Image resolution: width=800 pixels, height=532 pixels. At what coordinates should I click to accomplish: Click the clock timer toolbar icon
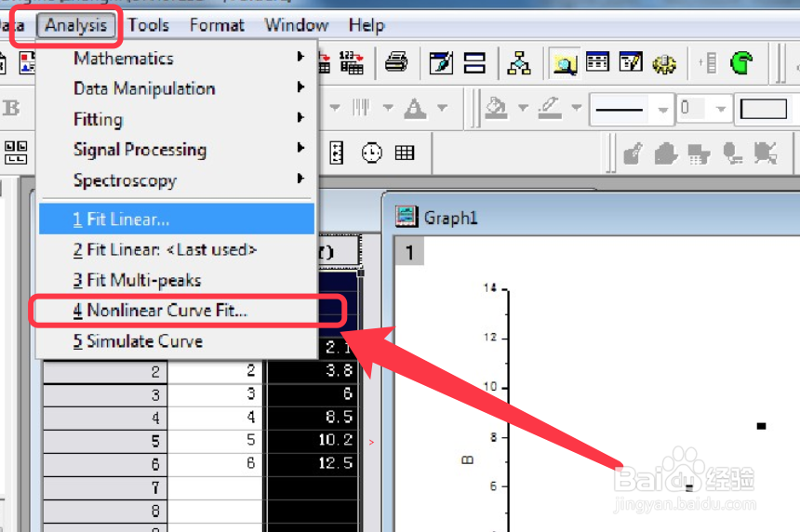pyautogui.click(x=371, y=153)
